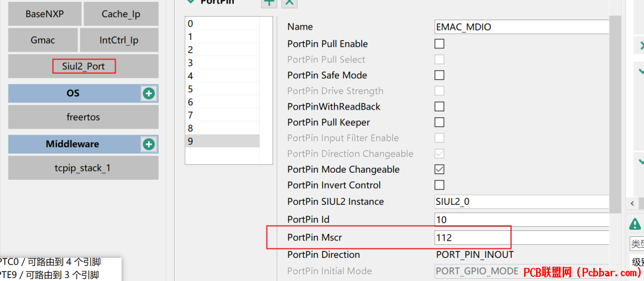
Task: Toggle PortPin Safe Mode checkbox
Action: click(439, 75)
